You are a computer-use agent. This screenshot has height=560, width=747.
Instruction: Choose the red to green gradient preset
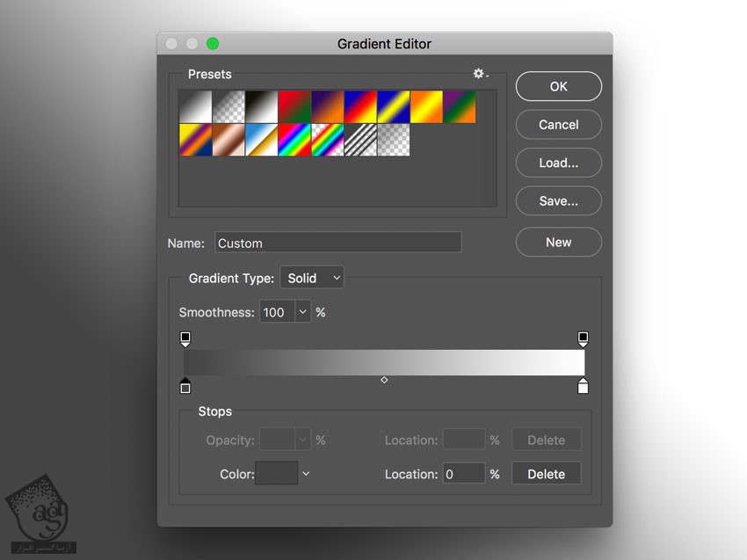pos(294,106)
